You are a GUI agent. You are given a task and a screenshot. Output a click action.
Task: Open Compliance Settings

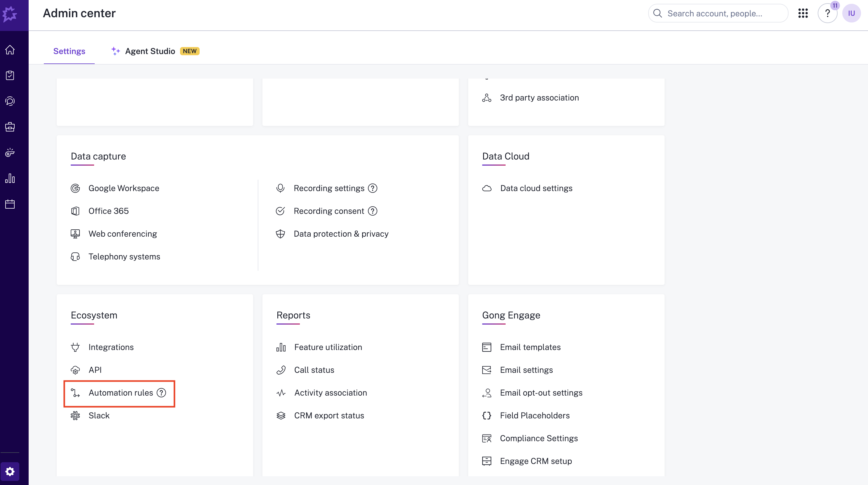[x=539, y=438]
